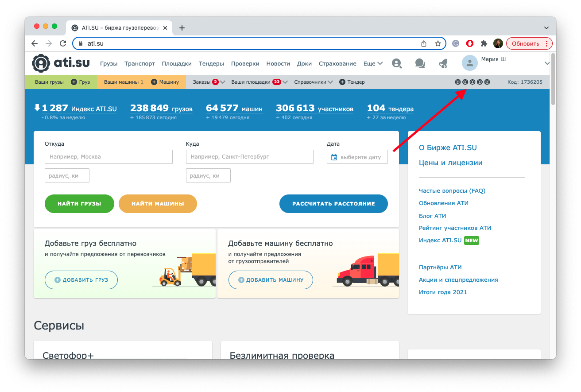Click the 64 577 машин statistic
Viewport: 581px width, 392px height.
234,108
